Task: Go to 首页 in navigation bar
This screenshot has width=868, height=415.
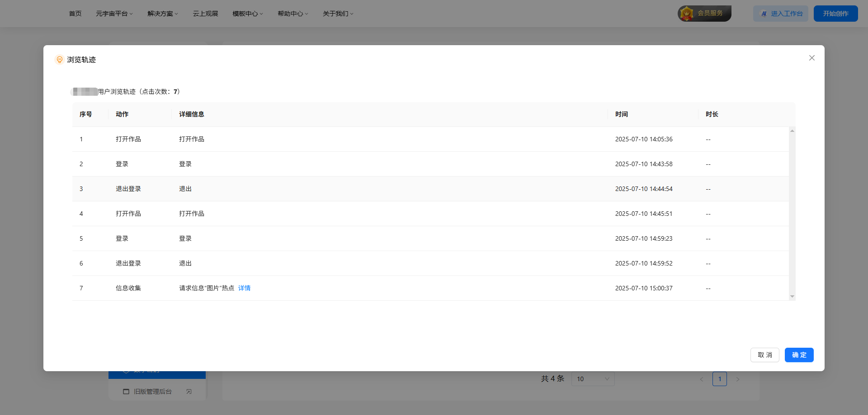Action: point(75,14)
